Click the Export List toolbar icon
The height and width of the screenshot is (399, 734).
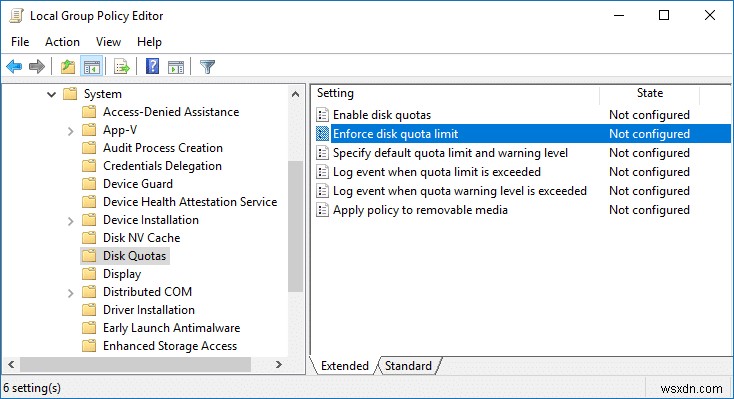pos(122,66)
